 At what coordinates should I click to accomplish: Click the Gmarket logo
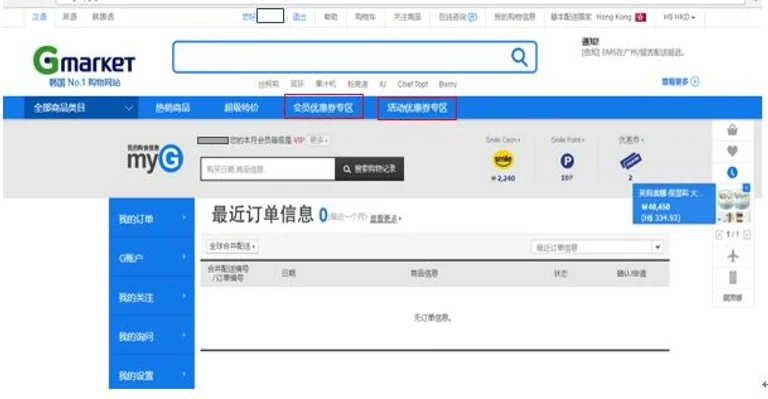click(x=84, y=61)
